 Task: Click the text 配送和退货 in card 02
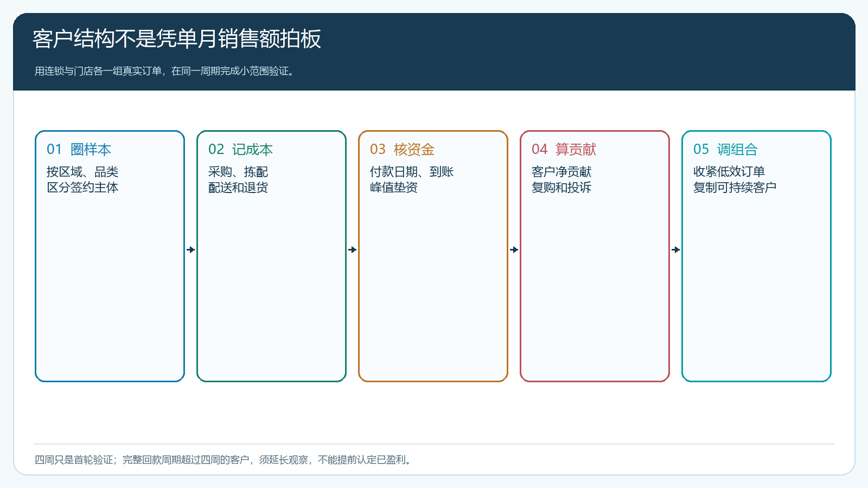click(238, 188)
